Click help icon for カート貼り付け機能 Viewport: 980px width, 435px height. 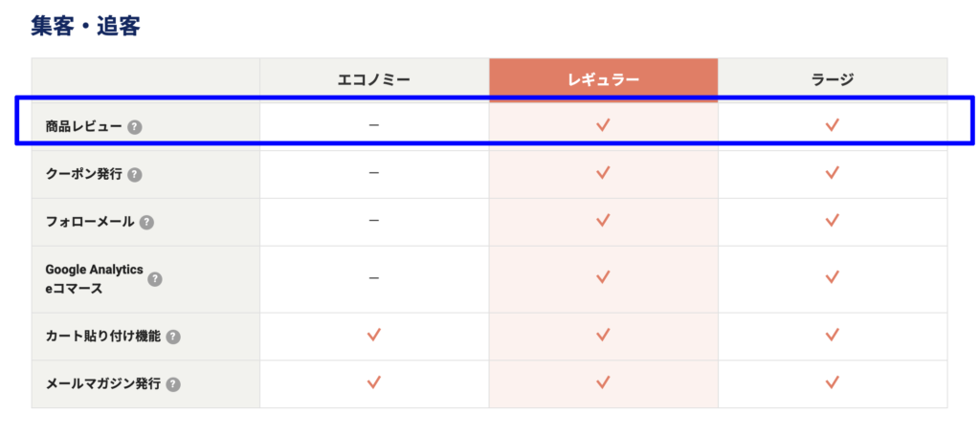point(173,337)
